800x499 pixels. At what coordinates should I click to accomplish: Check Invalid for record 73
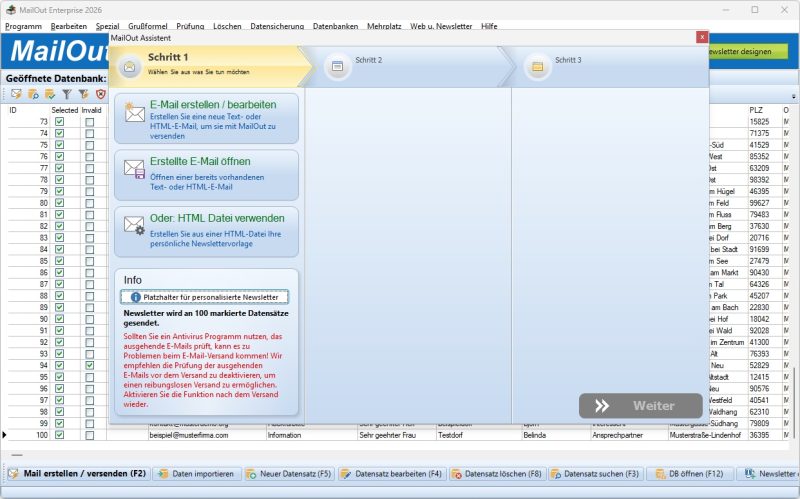tap(90, 122)
